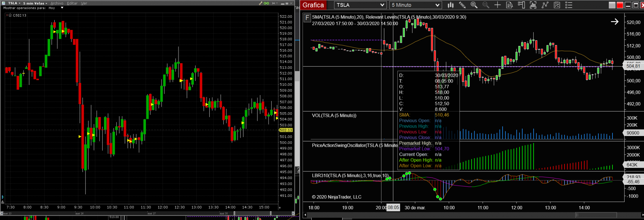
Task: Click the left scroll arrow under NinjaTrader chart
Action: point(305,215)
